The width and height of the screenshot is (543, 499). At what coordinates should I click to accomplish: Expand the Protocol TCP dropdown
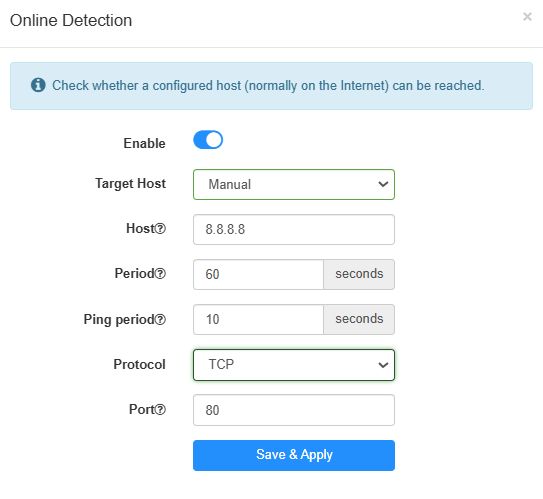294,365
